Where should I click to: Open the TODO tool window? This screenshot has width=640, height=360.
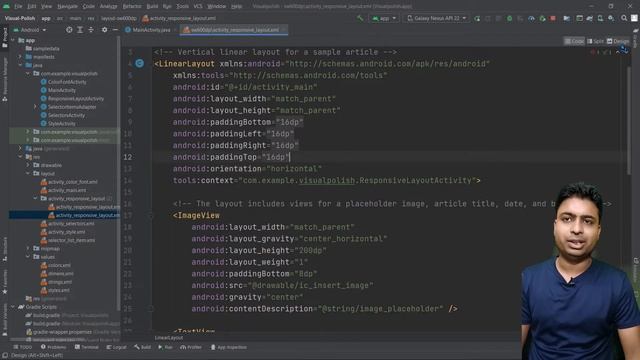(22, 347)
